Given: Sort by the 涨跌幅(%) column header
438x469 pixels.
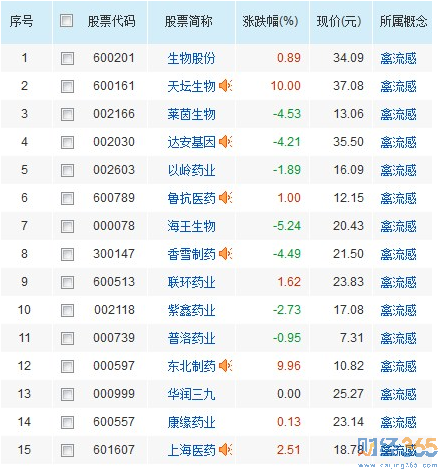Looking at the screenshot, I should (270, 21).
